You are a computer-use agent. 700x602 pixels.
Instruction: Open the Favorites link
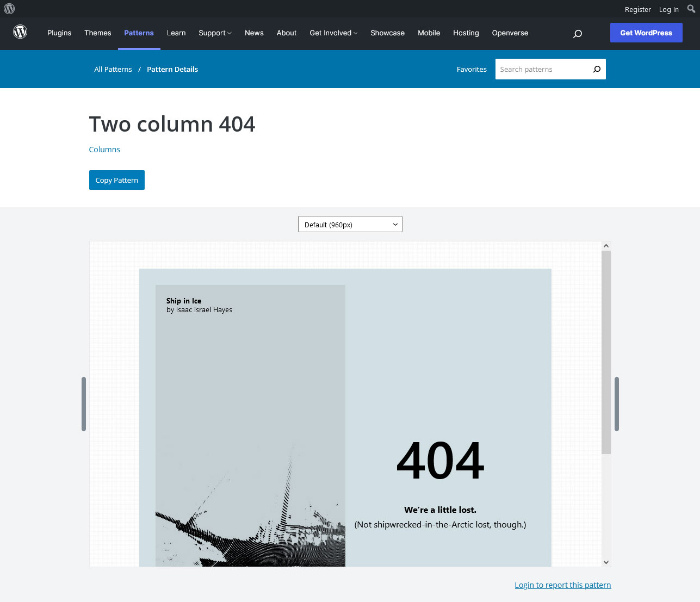coord(472,69)
